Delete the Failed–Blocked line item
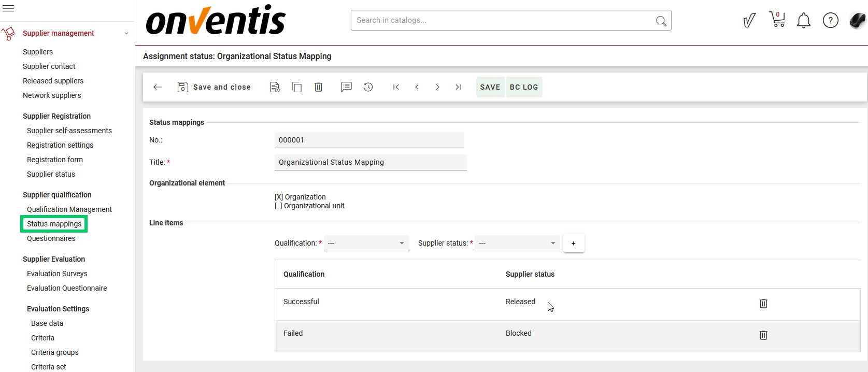 point(763,335)
